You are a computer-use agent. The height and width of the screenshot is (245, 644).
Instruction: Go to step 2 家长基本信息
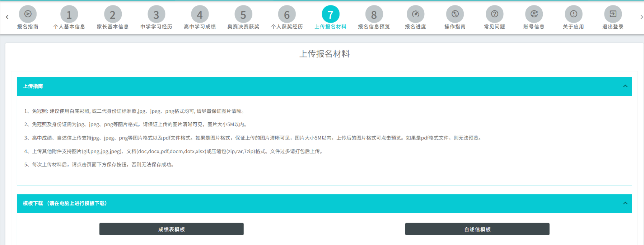tap(112, 15)
